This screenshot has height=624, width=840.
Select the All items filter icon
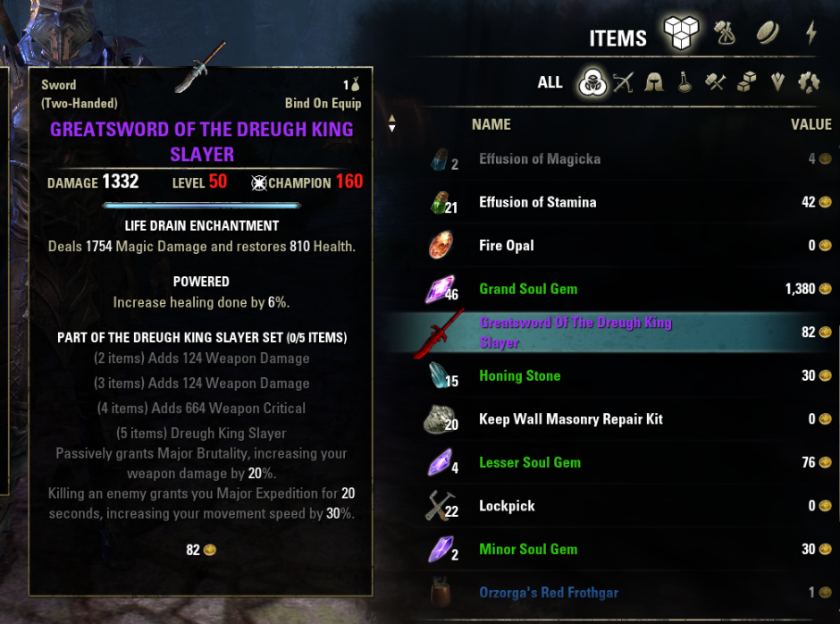[592, 82]
